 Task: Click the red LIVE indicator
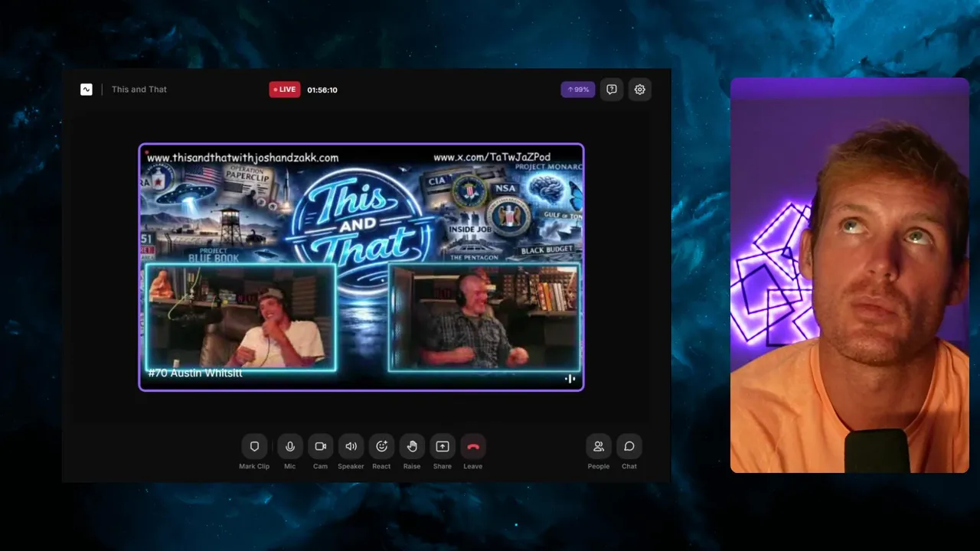[x=285, y=90]
